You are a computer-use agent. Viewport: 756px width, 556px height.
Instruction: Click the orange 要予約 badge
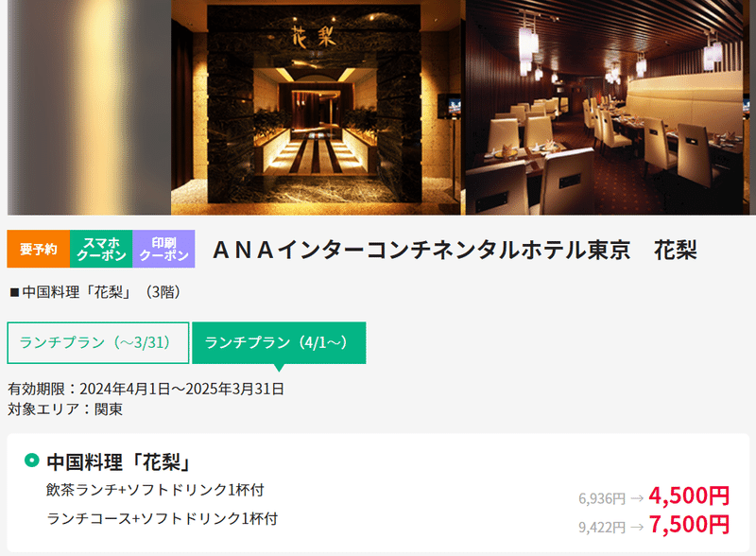tap(39, 249)
